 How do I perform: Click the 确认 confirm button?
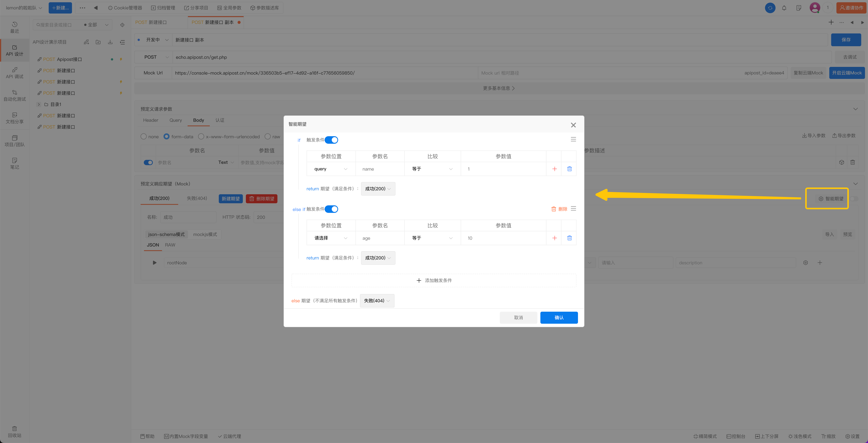click(x=559, y=317)
